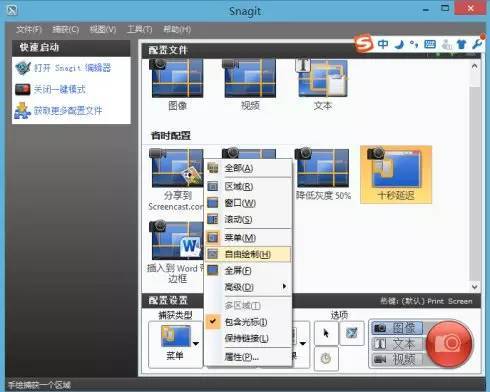The width and height of the screenshot is (490, 392).
Task: Click the Snagit title bar app icon
Action: (x=12, y=10)
